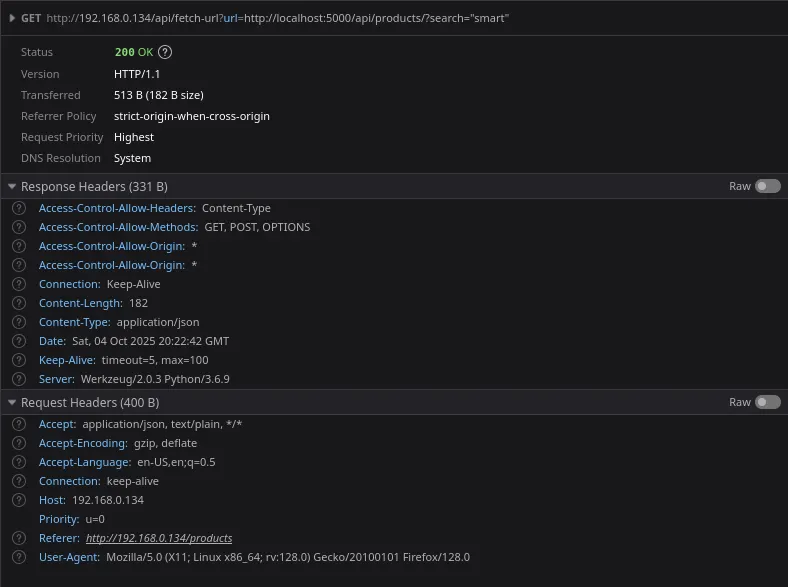Click help icon beside Content-Type header

pos(19,322)
